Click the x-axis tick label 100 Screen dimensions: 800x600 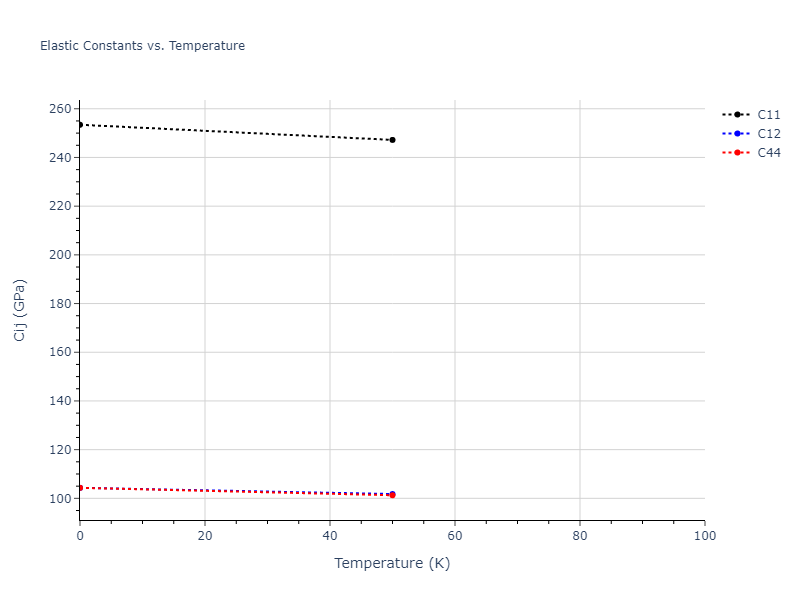704,536
